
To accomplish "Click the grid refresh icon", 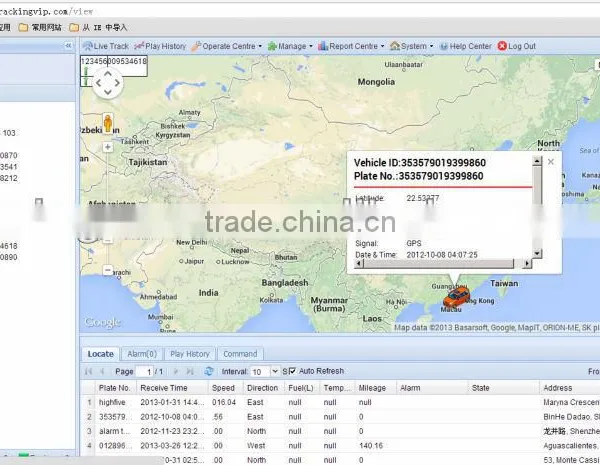I will (x=209, y=371).
